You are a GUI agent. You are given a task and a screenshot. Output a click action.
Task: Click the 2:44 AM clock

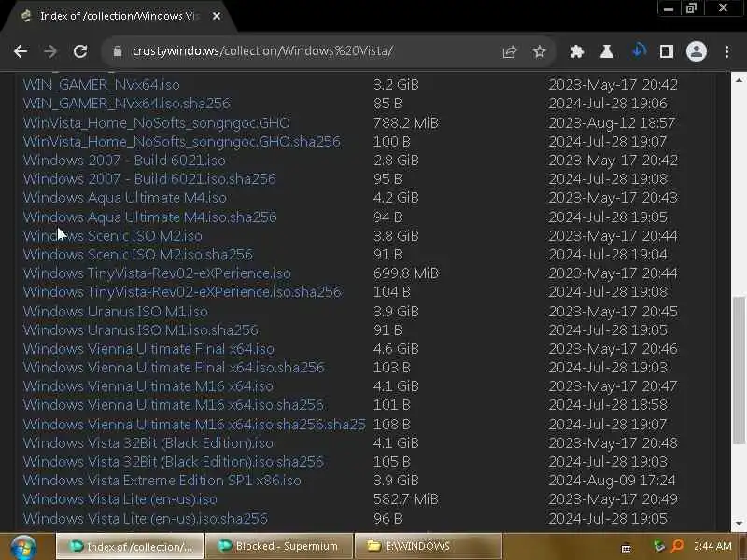coord(712,546)
